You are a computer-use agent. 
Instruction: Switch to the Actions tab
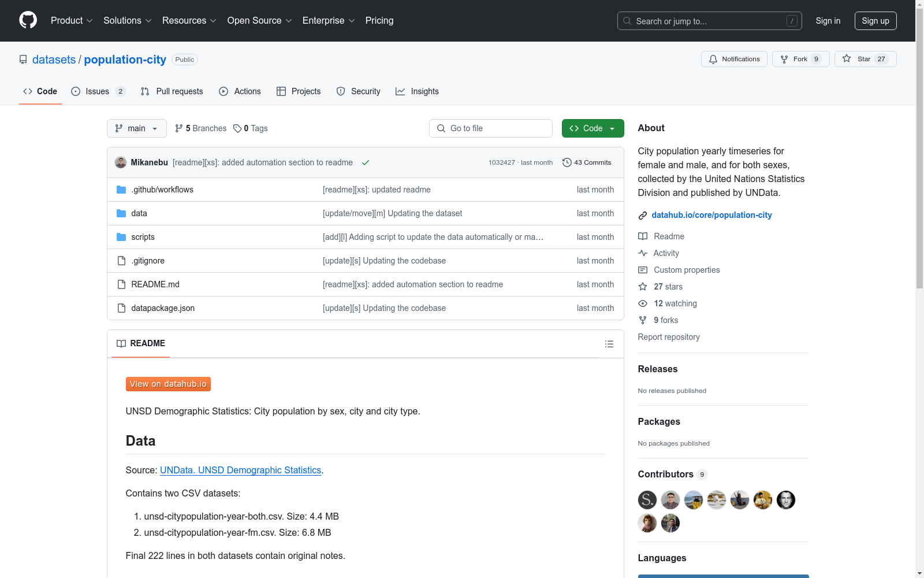pos(240,91)
